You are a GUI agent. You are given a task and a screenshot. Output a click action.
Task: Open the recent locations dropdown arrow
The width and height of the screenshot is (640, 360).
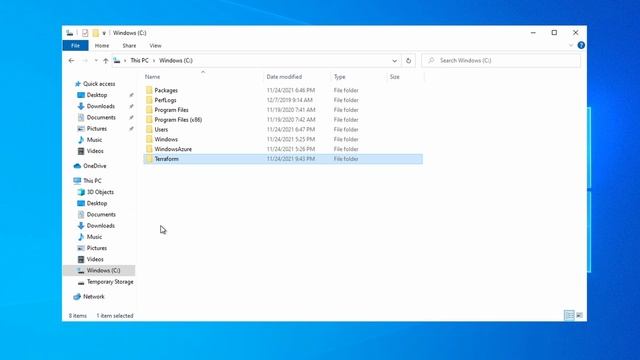coord(96,60)
